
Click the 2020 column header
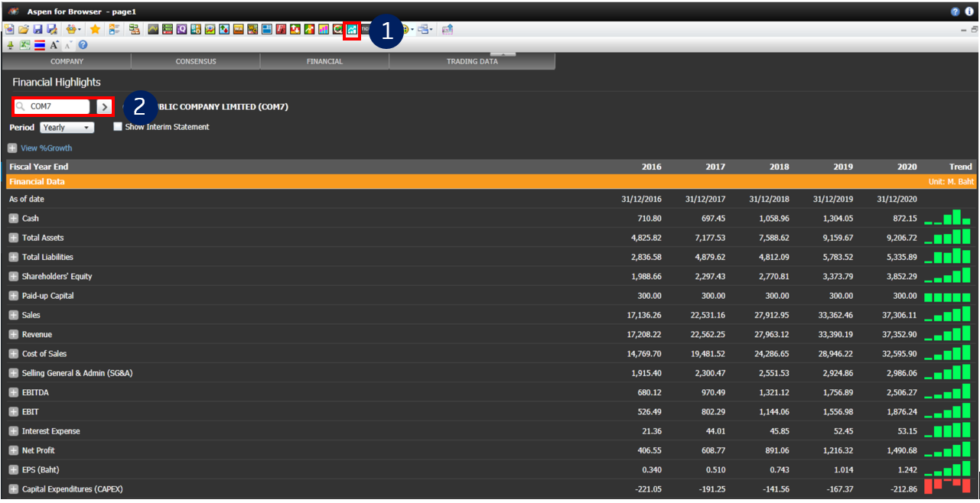(x=906, y=167)
